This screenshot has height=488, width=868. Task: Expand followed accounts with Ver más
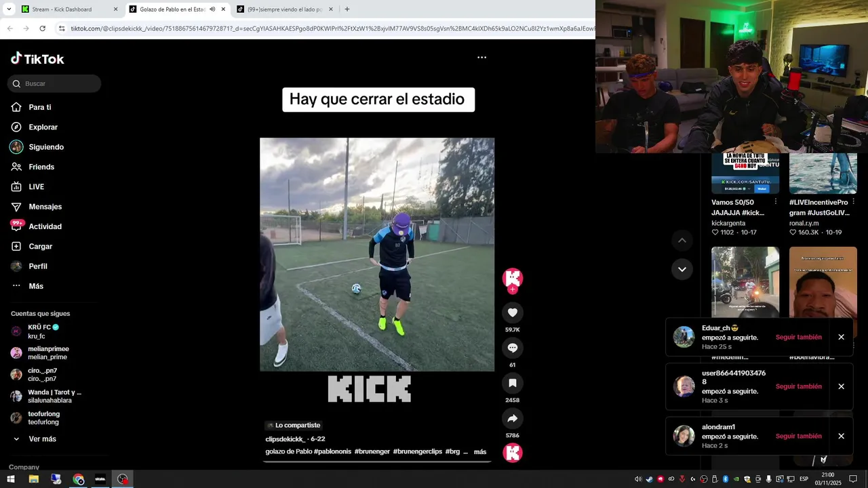[35, 439]
